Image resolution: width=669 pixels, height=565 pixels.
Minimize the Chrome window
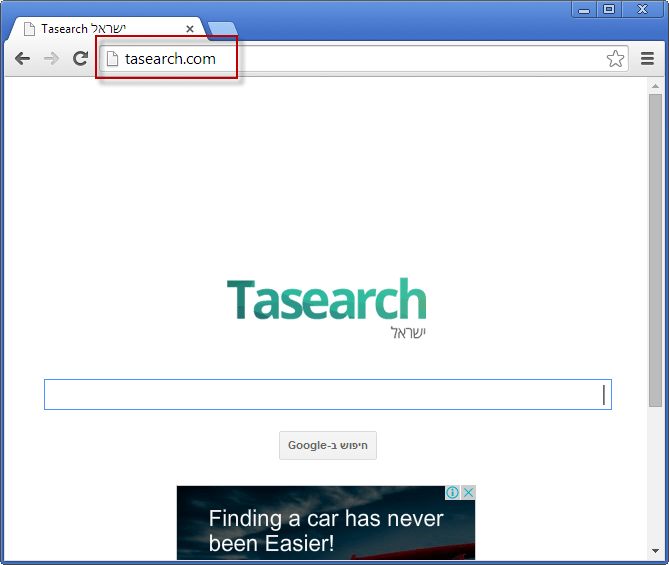[x=584, y=9]
